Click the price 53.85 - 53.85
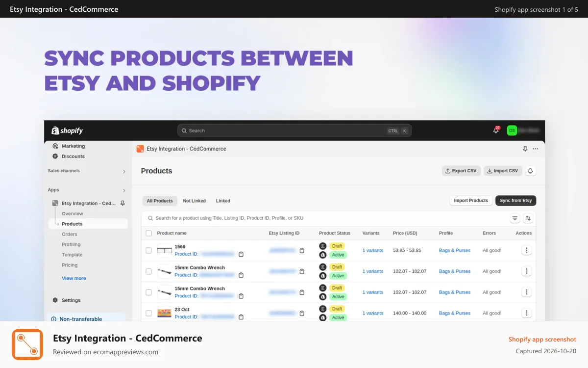Screen dimensions: 588x368 pos(407,250)
